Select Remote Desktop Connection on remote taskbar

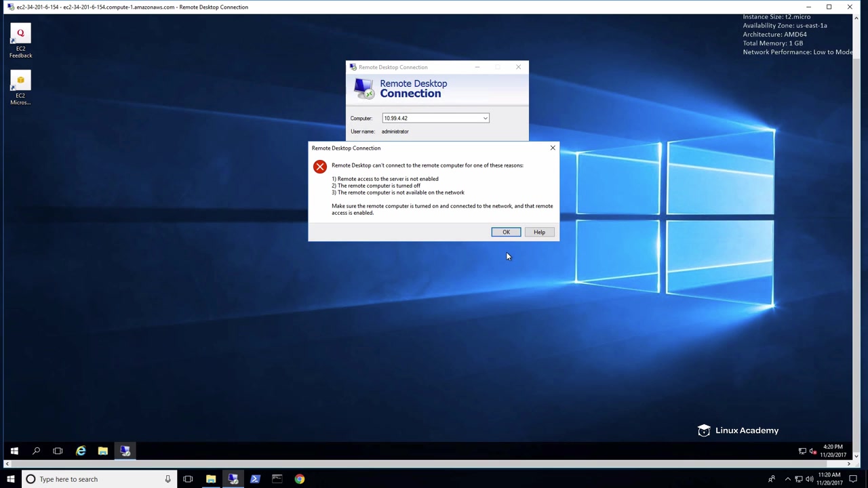[125, 451]
